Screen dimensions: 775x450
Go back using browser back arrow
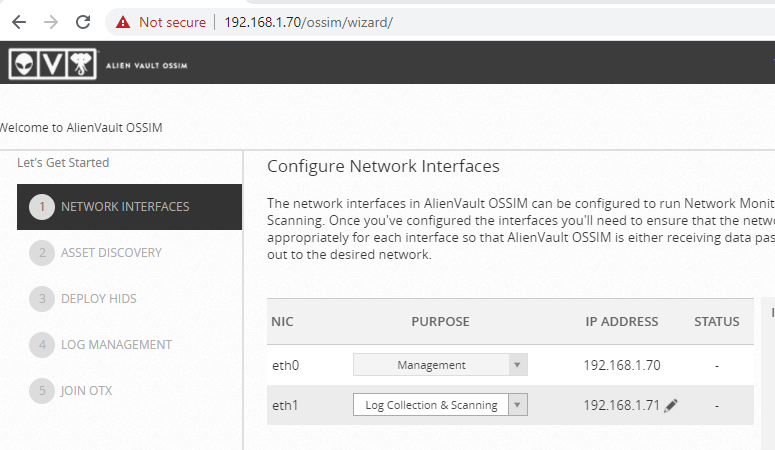(x=19, y=22)
